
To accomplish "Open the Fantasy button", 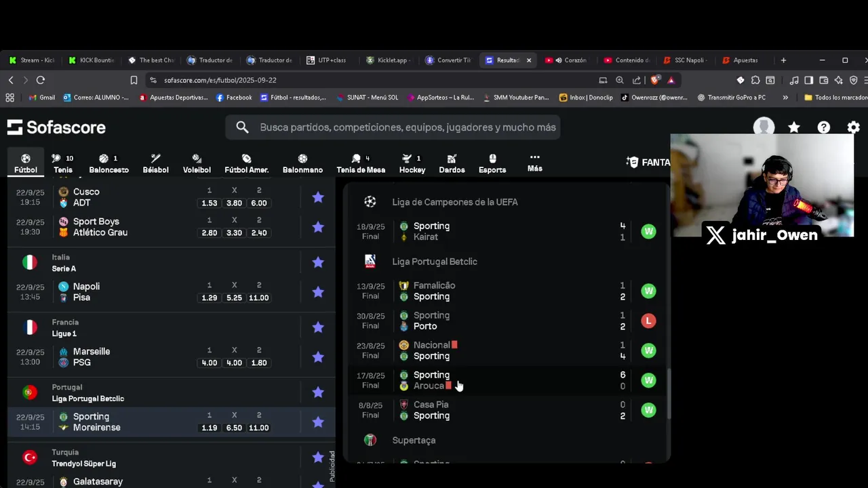I will point(648,163).
